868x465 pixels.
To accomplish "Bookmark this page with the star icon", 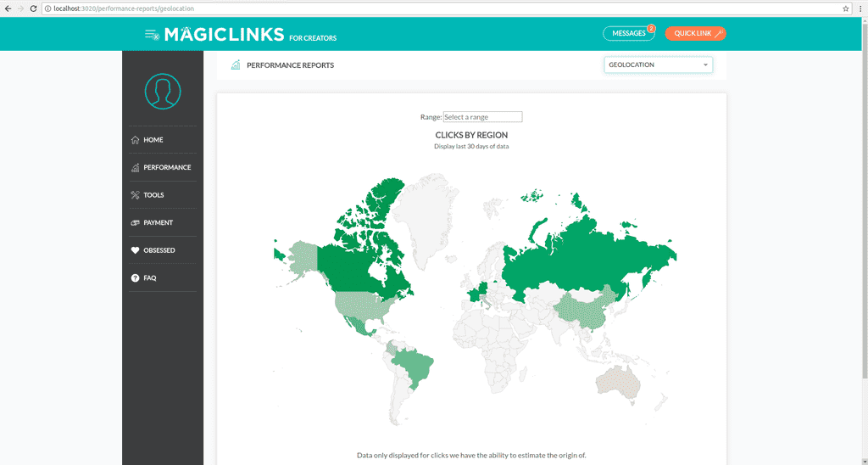I will (845, 8).
